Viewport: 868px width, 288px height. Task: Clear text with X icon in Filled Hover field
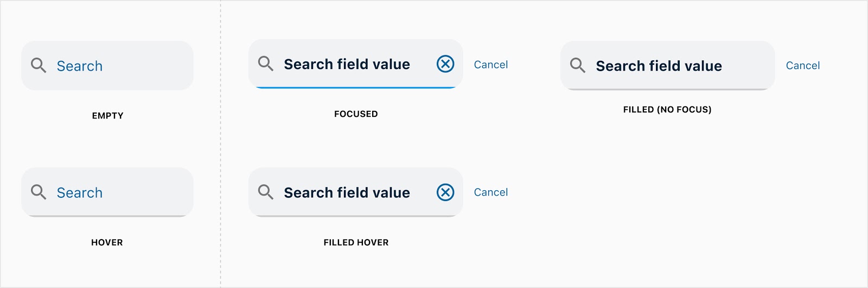pyautogui.click(x=445, y=192)
